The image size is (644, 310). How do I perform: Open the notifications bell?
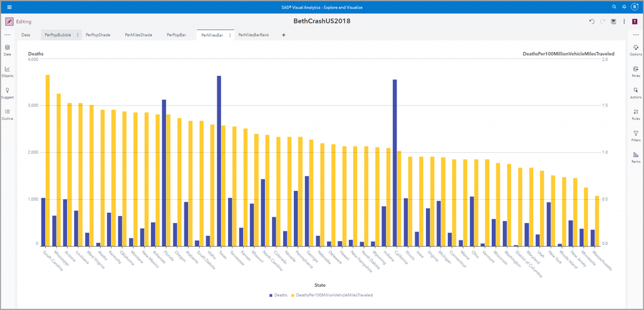[624, 7]
